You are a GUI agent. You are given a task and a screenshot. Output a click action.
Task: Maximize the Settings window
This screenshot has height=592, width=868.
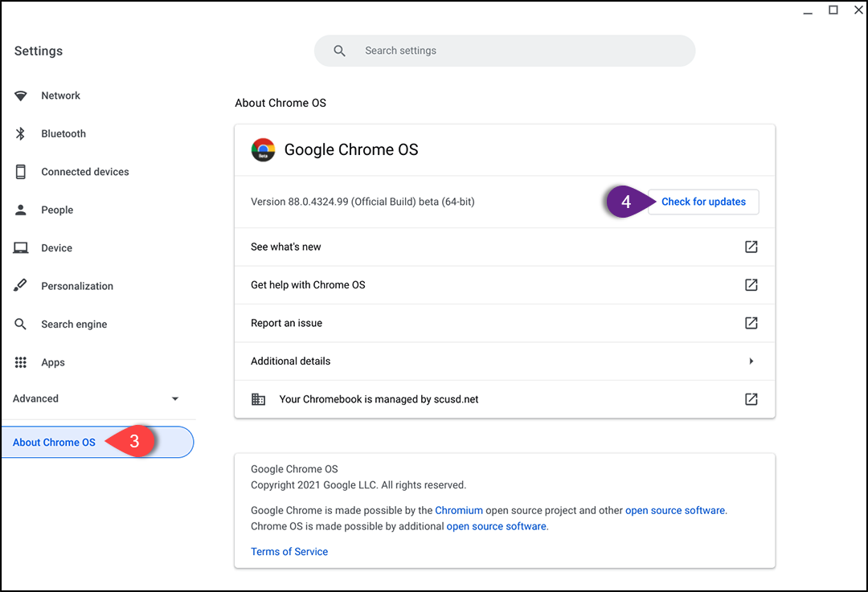833,10
